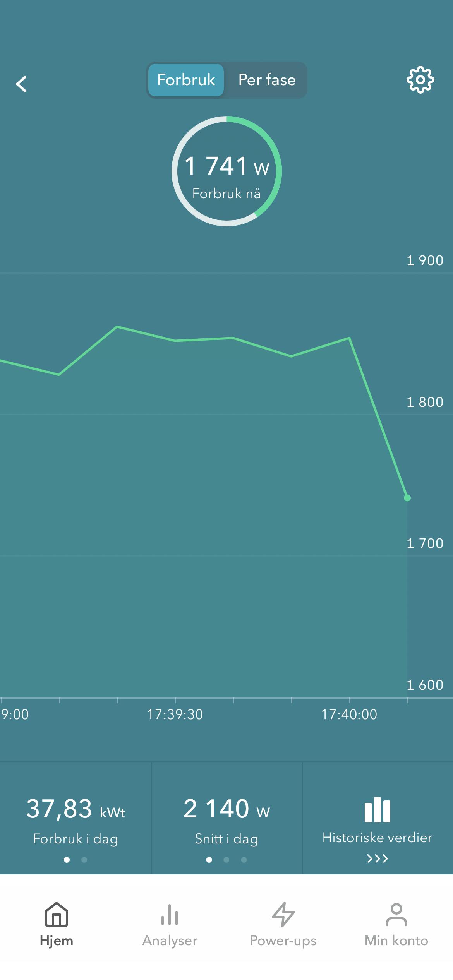Image resolution: width=453 pixels, height=980 pixels.
Task: Tap third page dot under Snitt i dag
Action: pyautogui.click(x=244, y=860)
